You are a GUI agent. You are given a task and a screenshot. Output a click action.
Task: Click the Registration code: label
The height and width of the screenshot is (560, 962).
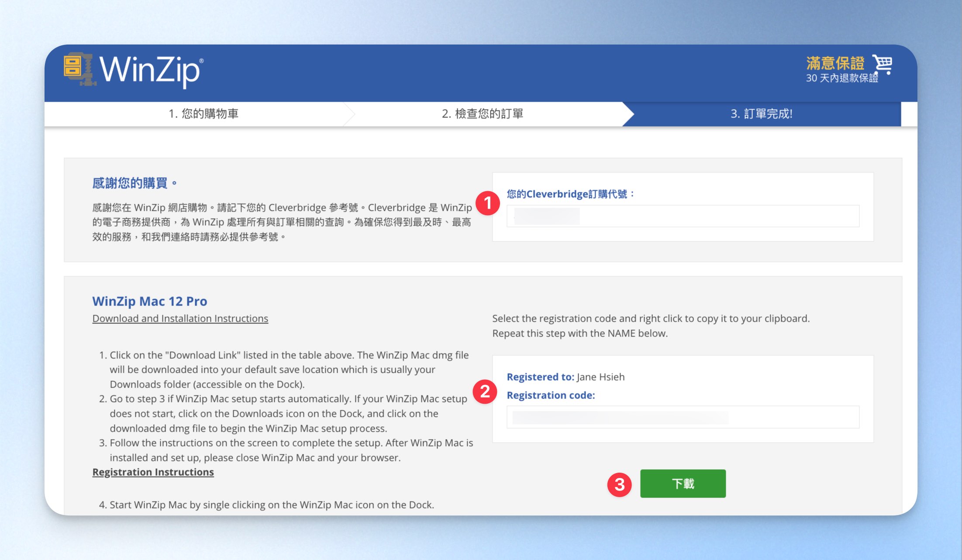point(551,395)
